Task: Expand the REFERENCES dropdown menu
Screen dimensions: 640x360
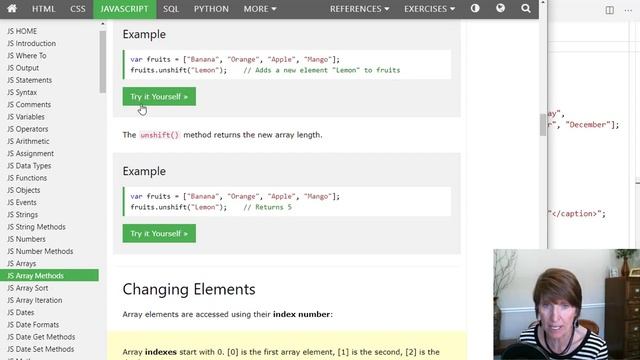Action: [360, 9]
